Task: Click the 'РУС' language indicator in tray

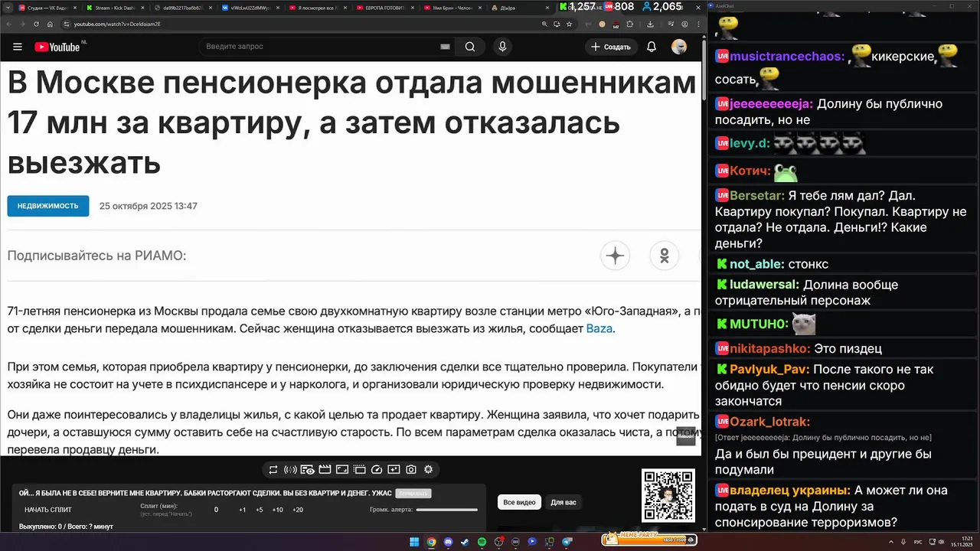Action: [918, 542]
